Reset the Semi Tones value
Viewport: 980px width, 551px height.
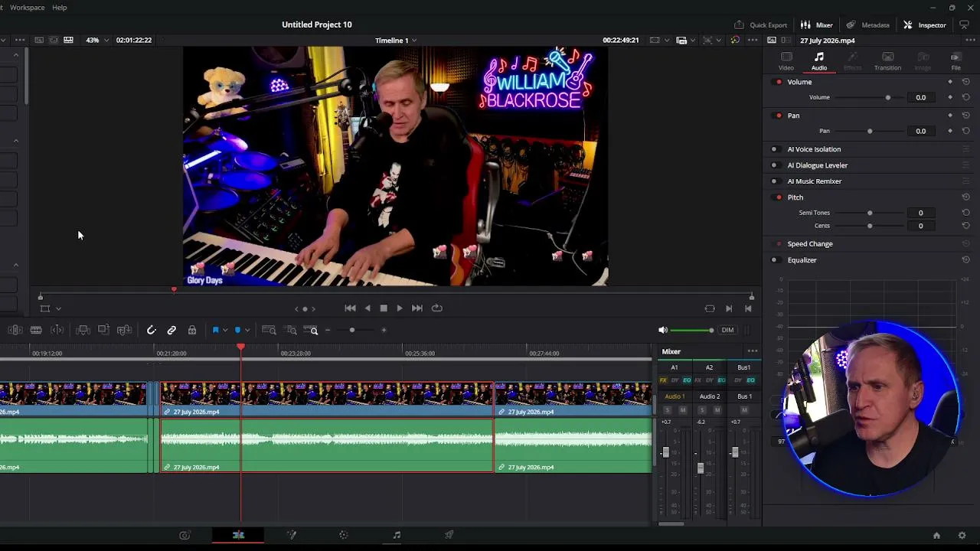click(x=965, y=213)
